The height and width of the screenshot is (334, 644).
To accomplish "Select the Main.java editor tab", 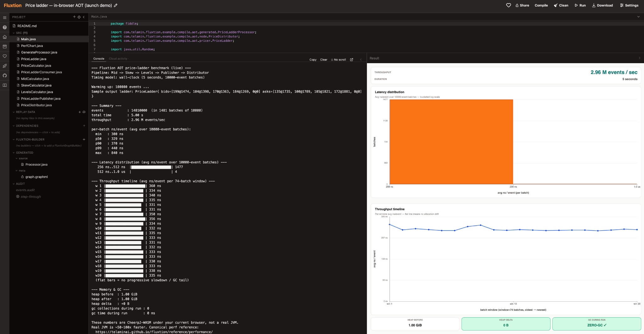I will click(x=99, y=17).
